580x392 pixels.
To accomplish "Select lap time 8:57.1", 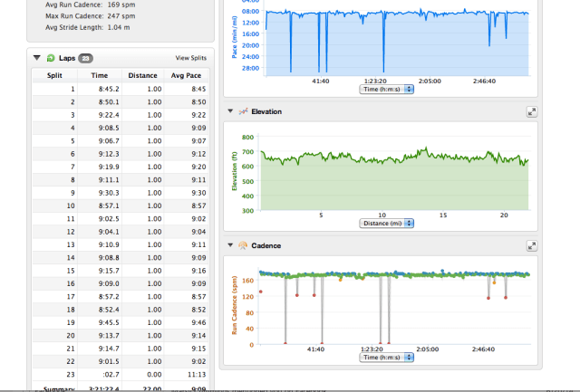I will click(x=109, y=206).
